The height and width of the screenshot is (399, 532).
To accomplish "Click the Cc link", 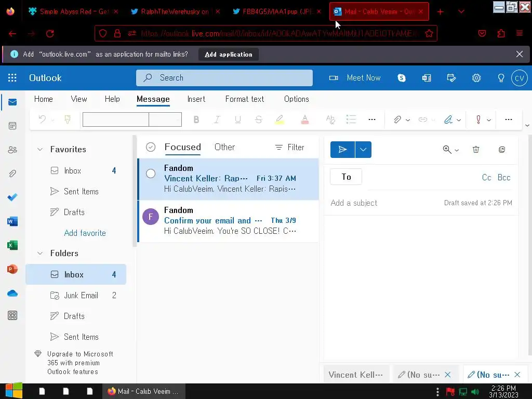I will 486,178.
